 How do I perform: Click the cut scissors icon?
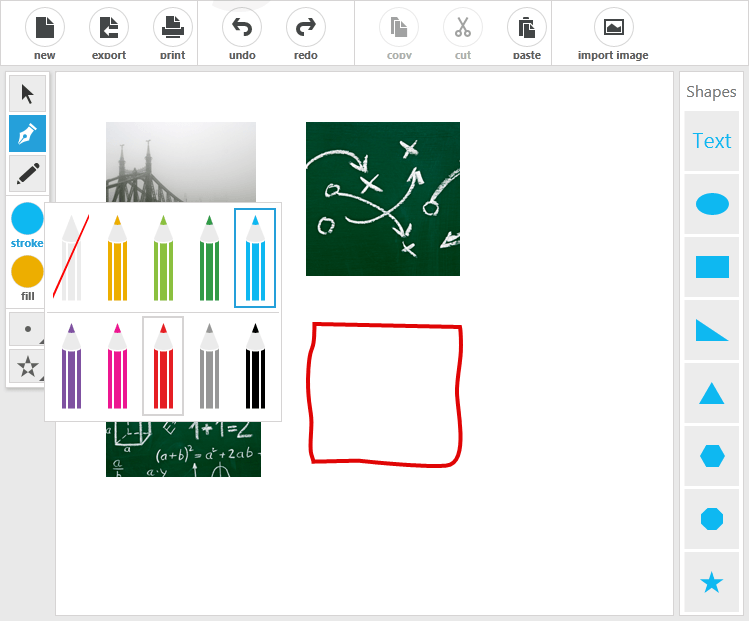[463, 28]
